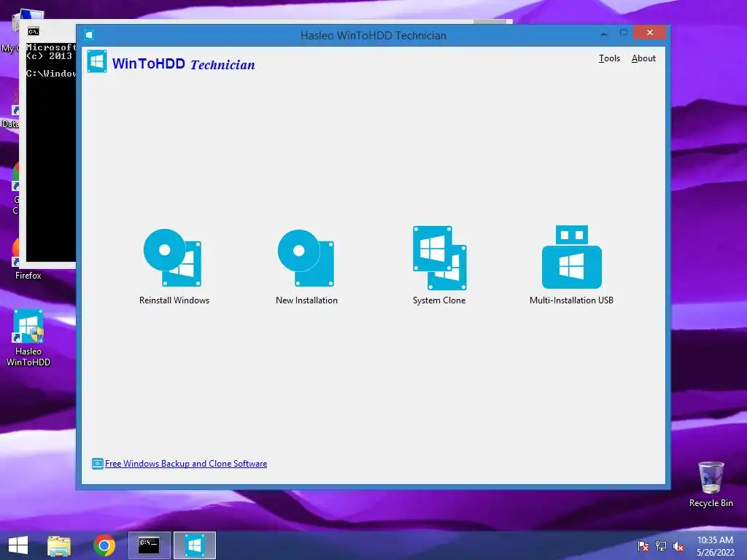Open the Tools menu
This screenshot has height=560, width=747.
coord(609,58)
